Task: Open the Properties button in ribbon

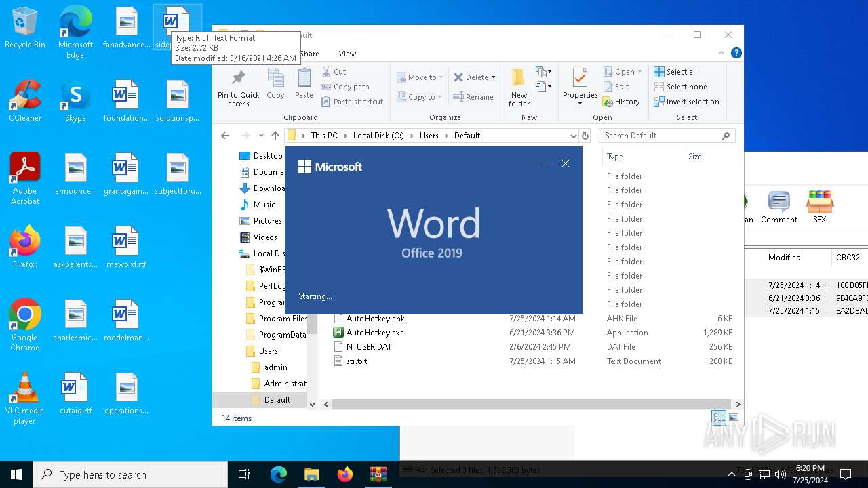Action: pyautogui.click(x=580, y=87)
